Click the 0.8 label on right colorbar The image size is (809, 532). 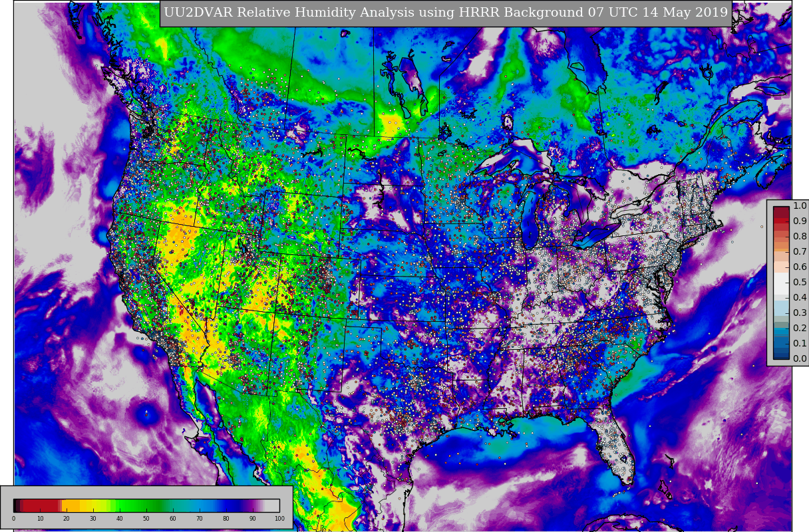(x=800, y=237)
